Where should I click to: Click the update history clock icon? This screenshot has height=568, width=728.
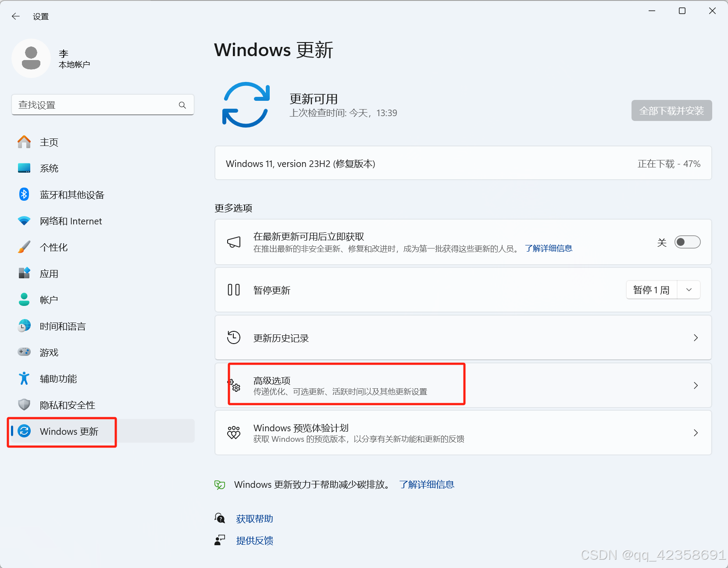coord(234,337)
